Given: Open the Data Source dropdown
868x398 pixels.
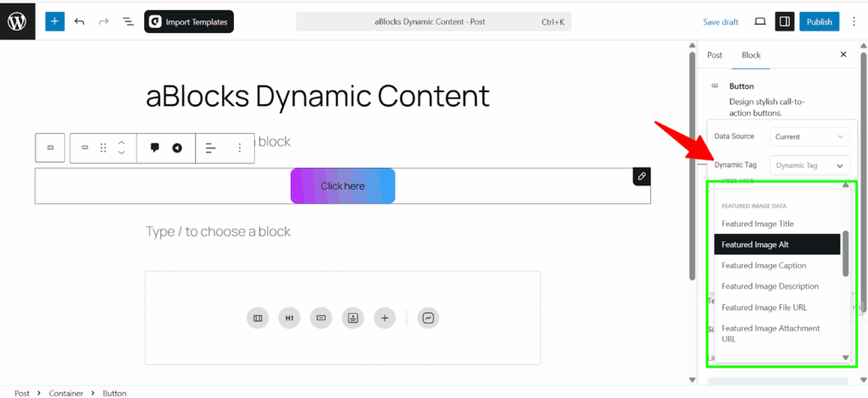Looking at the screenshot, I should tap(810, 136).
